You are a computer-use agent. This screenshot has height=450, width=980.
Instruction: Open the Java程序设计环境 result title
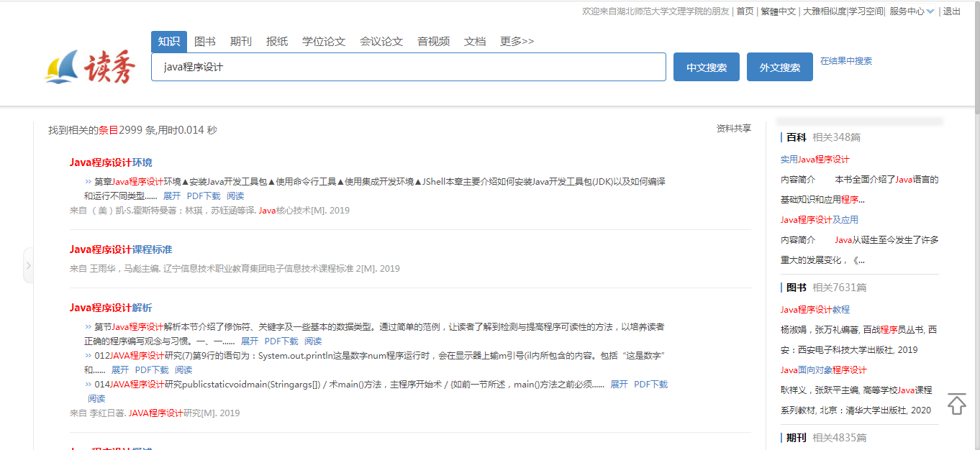click(x=111, y=162)
